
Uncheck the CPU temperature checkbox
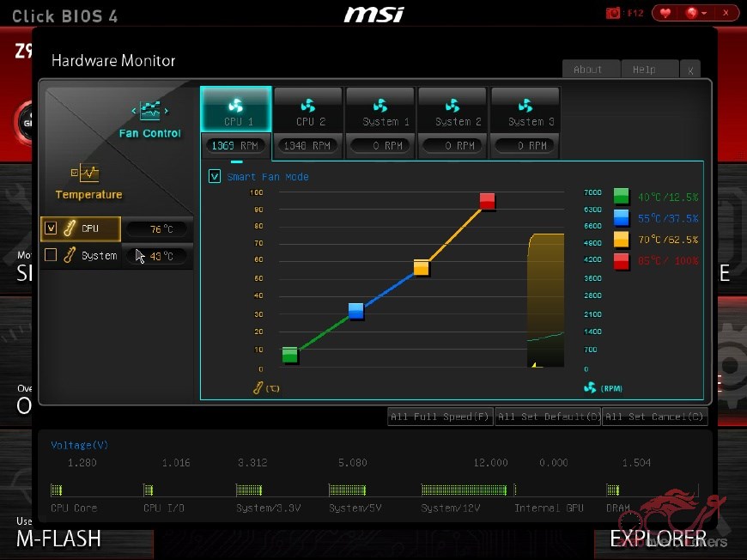[x=51, y=228]
